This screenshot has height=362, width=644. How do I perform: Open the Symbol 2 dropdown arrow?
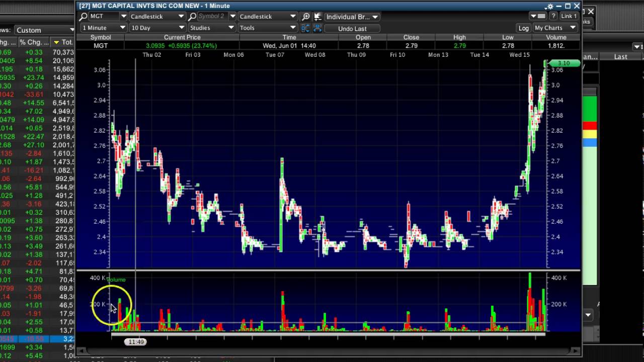[232, 17]
